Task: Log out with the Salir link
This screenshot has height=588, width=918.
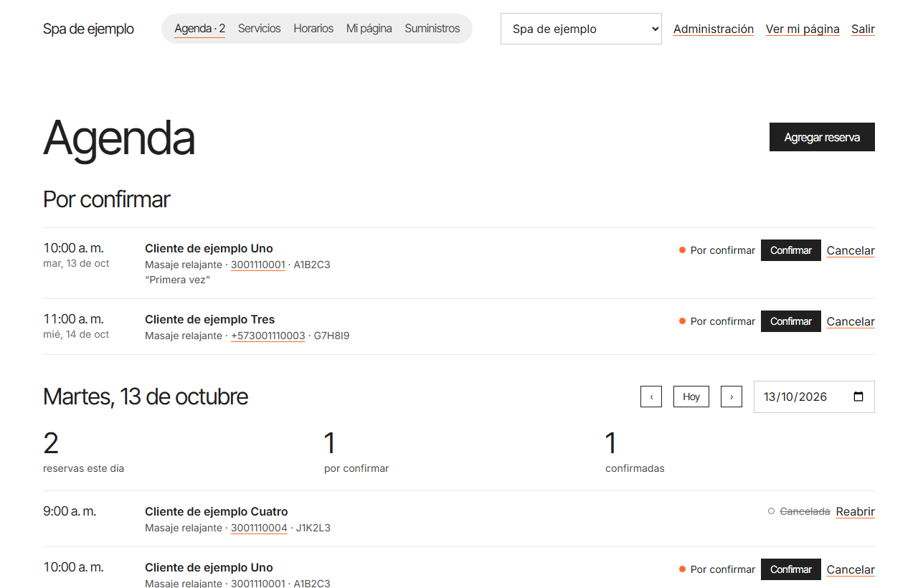Action: [x=863, y=29]
